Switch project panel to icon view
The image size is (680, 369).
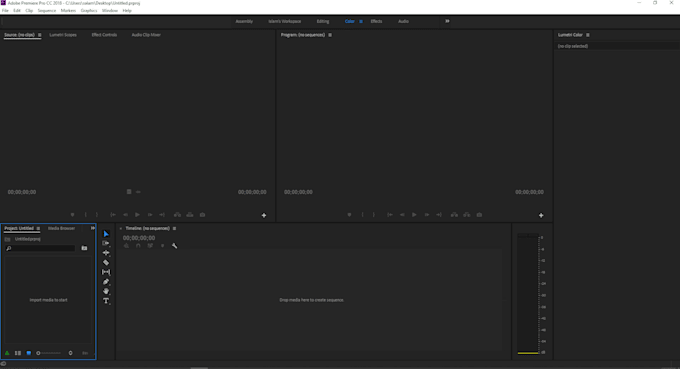click(x=29, y=353)
